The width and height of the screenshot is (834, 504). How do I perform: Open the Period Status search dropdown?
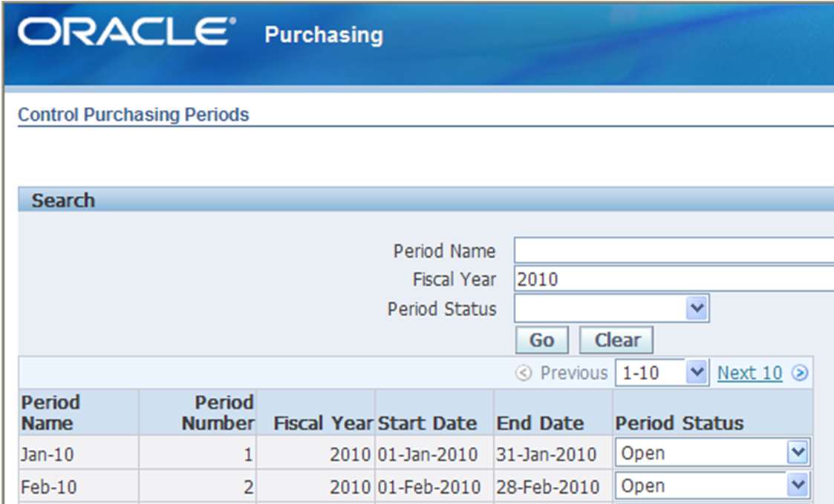click(x=696, y=308)
